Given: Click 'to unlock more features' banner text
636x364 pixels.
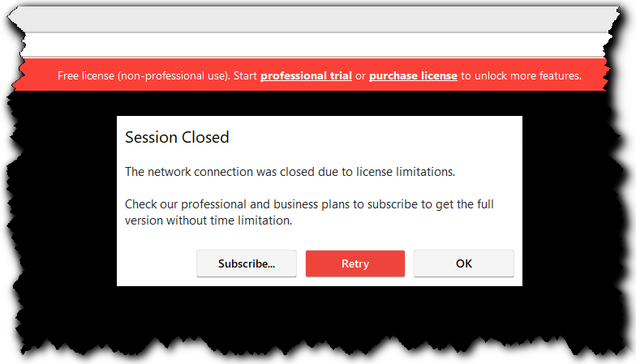Looking at the screenshot, I should 521,76.
